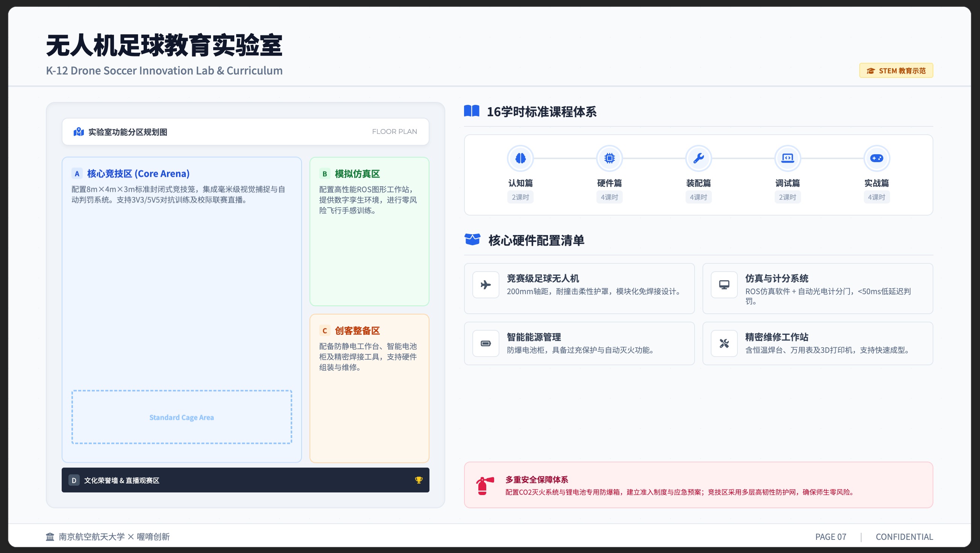Click the 实战篇 step label
This screenshot has height=553, width=980.
coord(877,183)
